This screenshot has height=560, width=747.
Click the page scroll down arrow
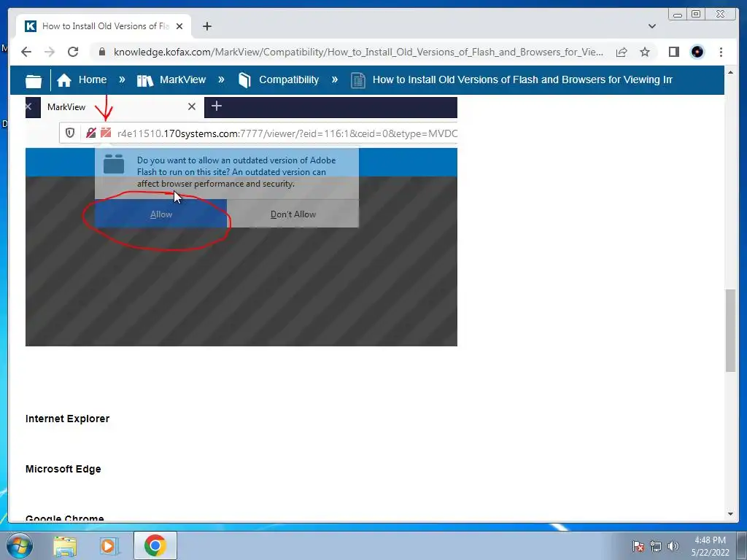coord(730,514)
